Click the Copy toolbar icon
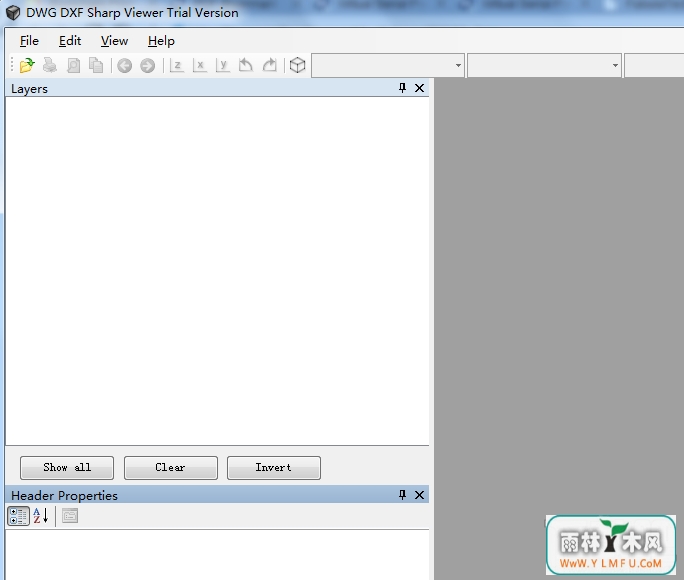 click(x=96, y=65)
